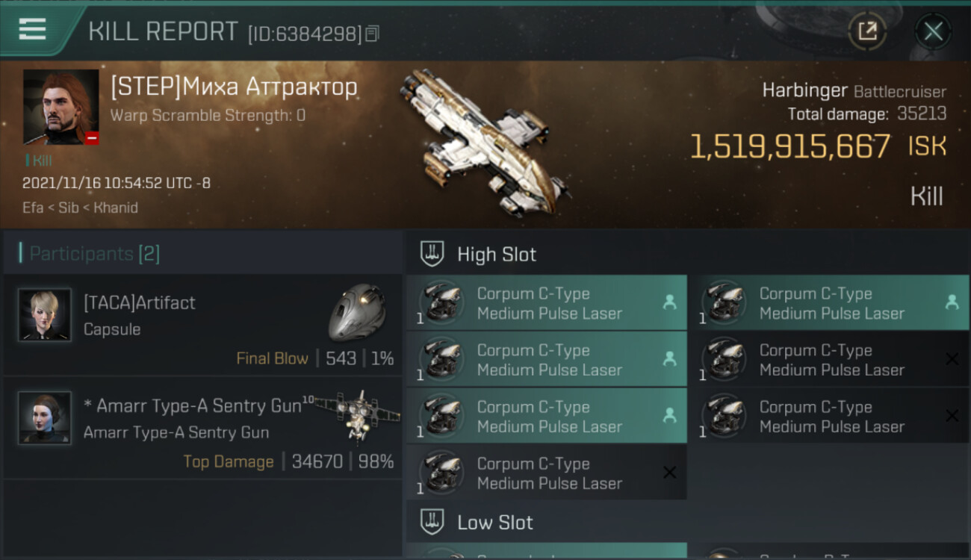The image size is (971, 560).
Task: Click the X mark on bottom-left pulse laser
Action: [669, 473]
